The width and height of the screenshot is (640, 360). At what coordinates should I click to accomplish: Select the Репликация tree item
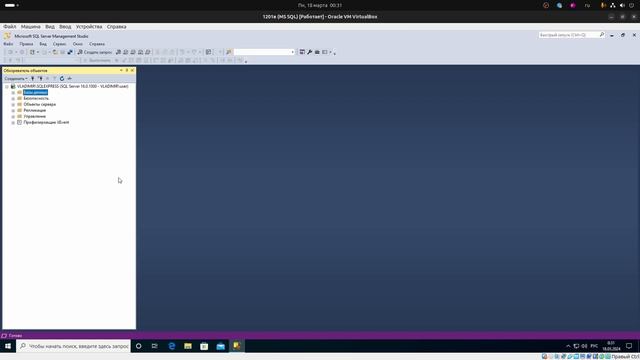(x=35, y=111)
